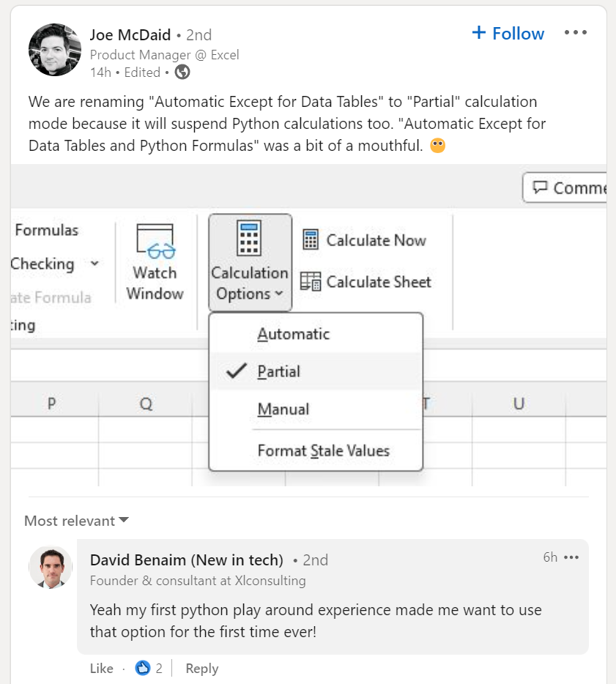Open Joe McDaid's profile photo

[x=55, y=50]
